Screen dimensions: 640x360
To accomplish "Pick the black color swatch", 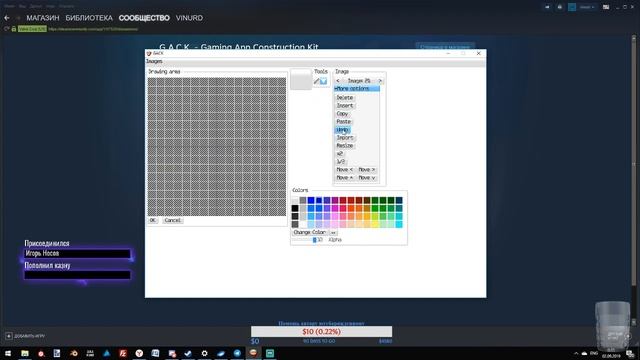I will pyautogui.click(x=295, y=208).
